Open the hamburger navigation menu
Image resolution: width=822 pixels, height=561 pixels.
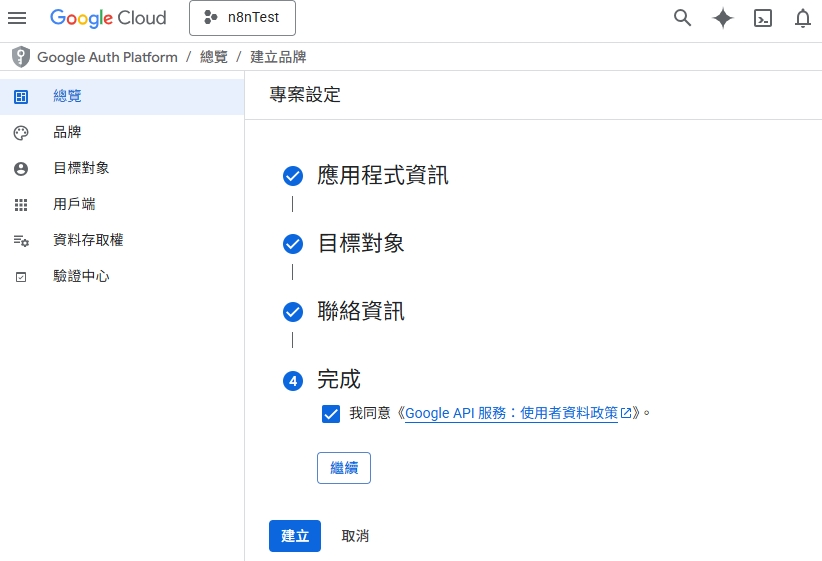point(17,18)
